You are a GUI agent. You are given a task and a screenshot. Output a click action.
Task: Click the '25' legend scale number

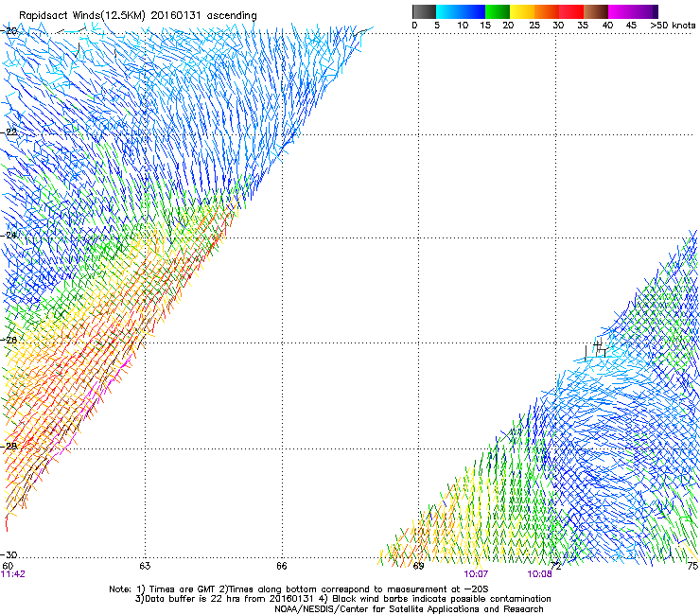(534, 26)
